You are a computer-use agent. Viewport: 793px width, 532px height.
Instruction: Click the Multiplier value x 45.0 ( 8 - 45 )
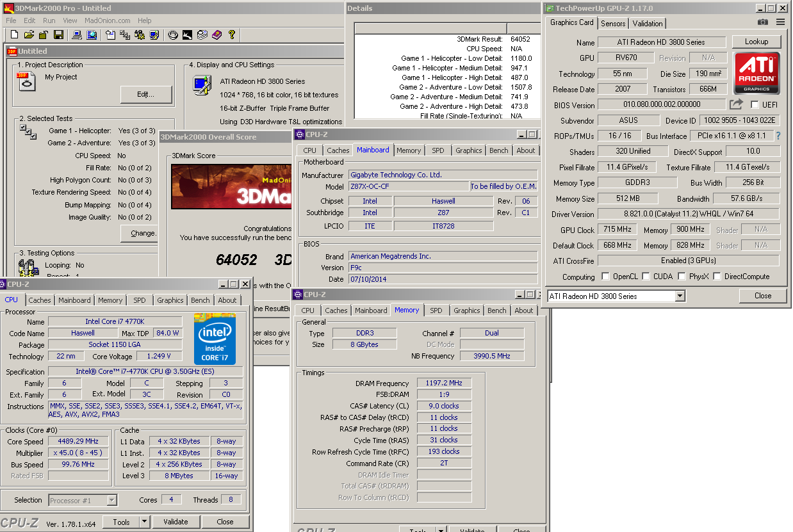click(79, 453)
